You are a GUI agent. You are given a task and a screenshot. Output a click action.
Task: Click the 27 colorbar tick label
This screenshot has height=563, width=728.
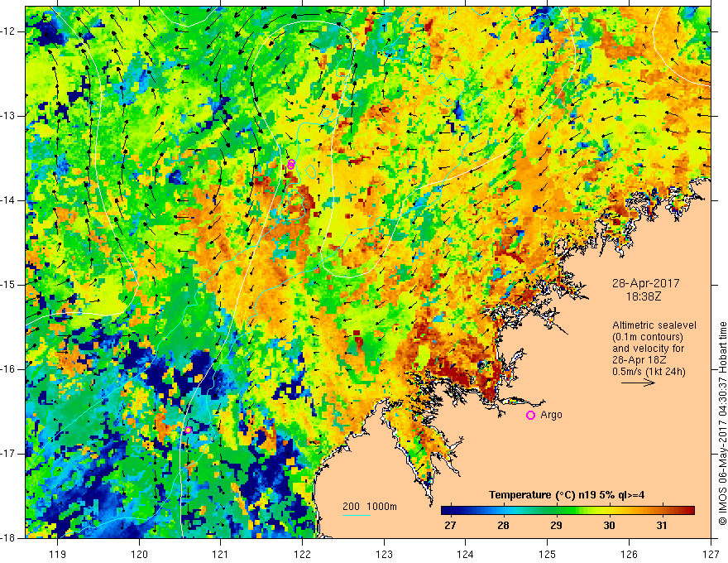click(450, 526)
